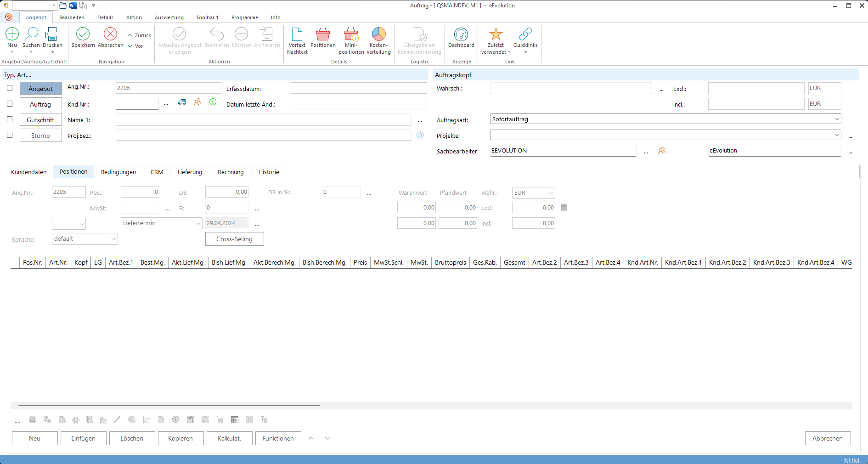Open Minipositionen basket icon
This screenshot has height=464, width=868.
[351, 34]
